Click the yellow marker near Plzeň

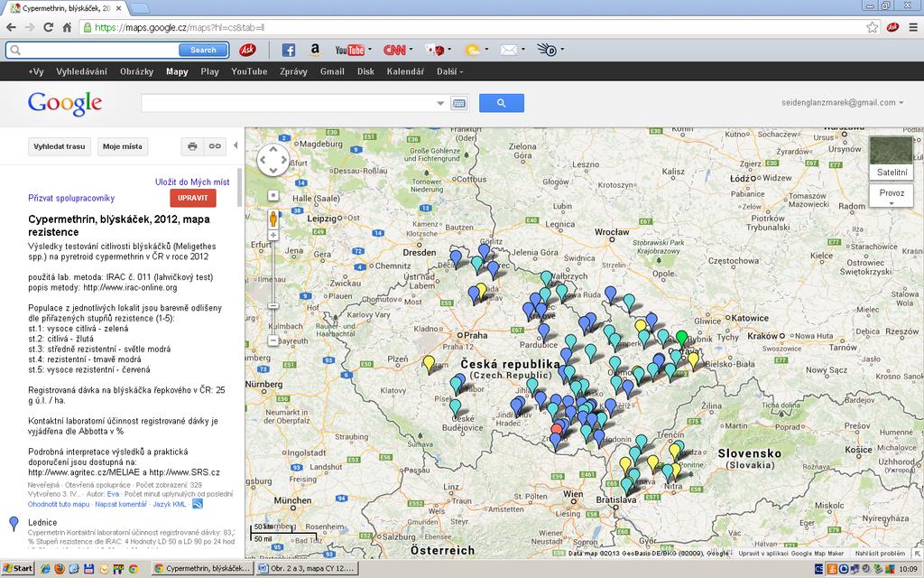429,363
